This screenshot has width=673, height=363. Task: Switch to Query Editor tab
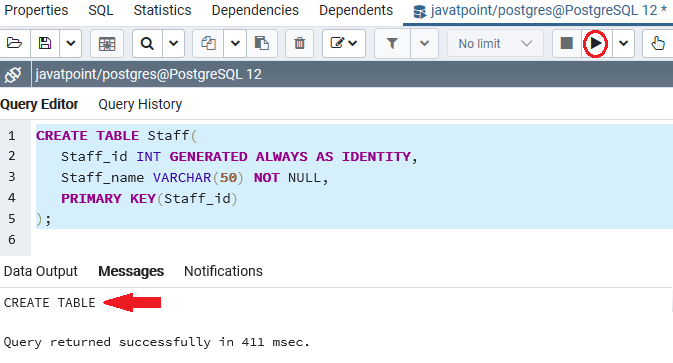(39, 104)
